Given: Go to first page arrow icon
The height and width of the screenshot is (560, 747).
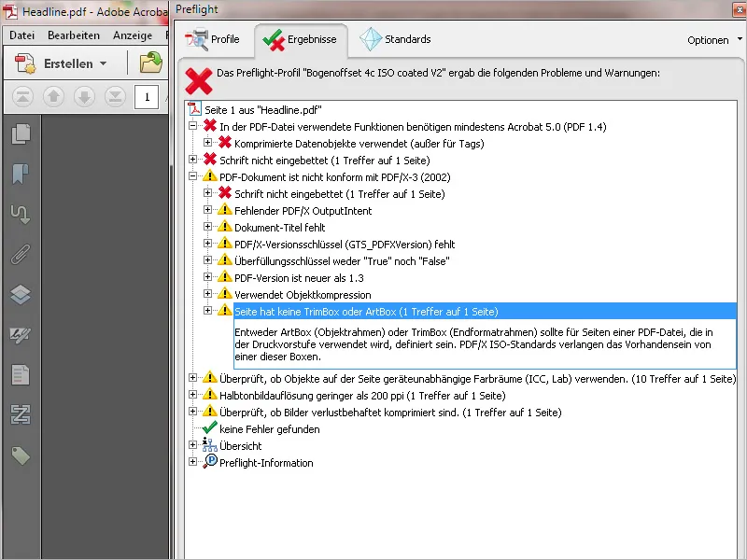Looking at the screenshot, I should tap(22, 97).
